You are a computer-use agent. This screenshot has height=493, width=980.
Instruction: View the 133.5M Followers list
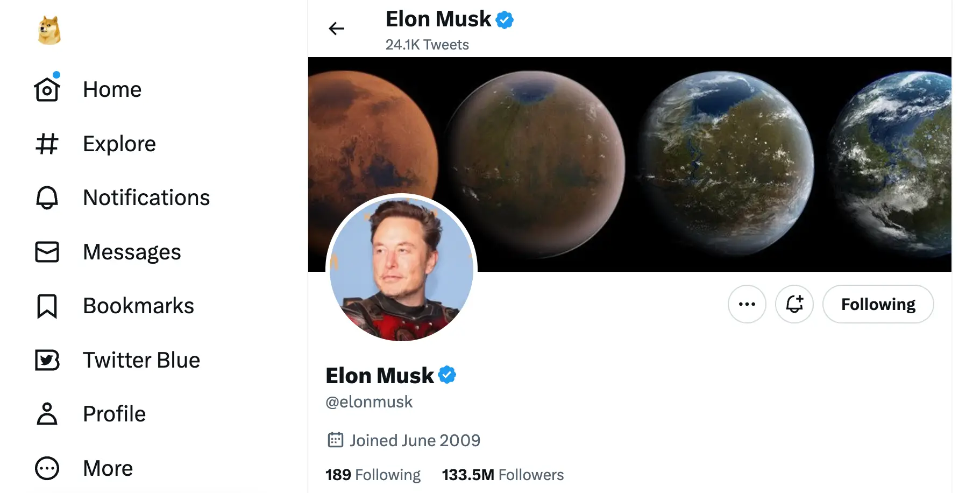pos(502,475)
